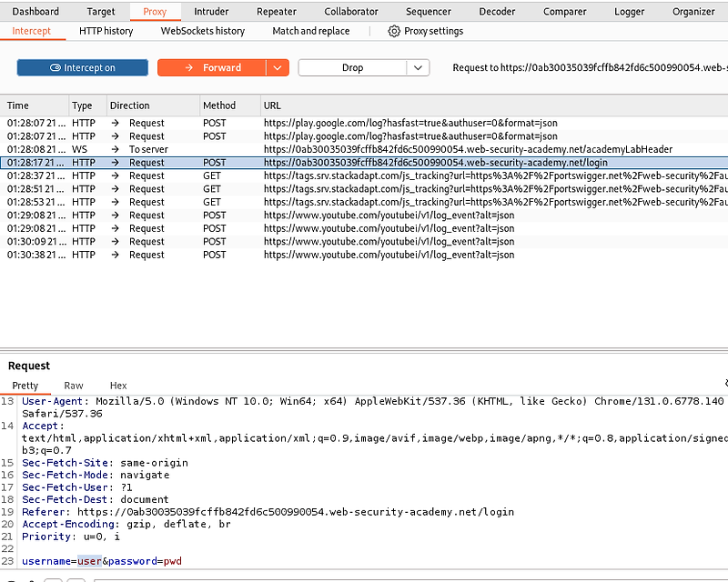Switch to the Repeater tab
The image size is (728, 582).
point(276,11)
